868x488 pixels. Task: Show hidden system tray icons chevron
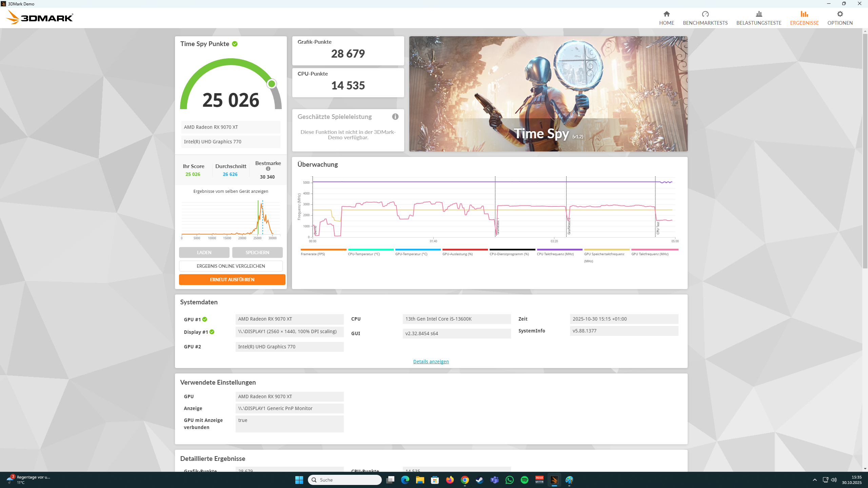click(x=814, y=480)
